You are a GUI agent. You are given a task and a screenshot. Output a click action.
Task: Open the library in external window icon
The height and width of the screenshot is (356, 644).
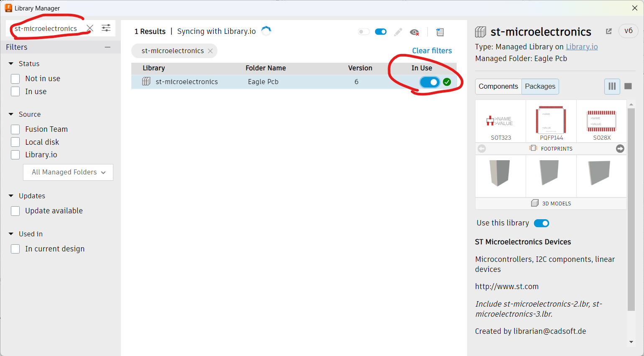point(609,31)
